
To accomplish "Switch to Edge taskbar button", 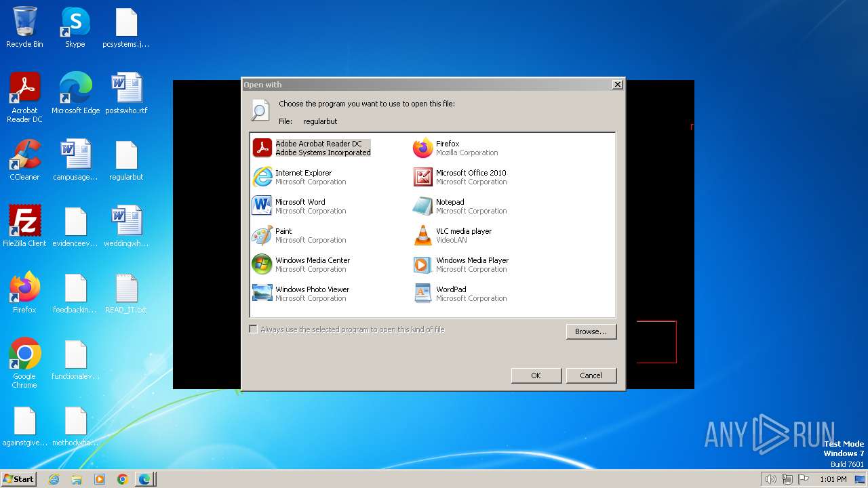I will pyautogui.click(x=145, y=479).
